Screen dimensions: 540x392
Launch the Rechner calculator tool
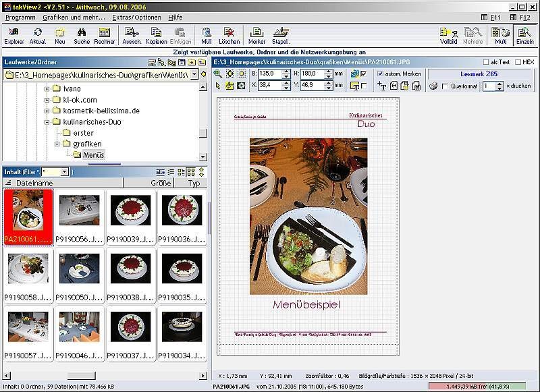click(x=104, y=35)
